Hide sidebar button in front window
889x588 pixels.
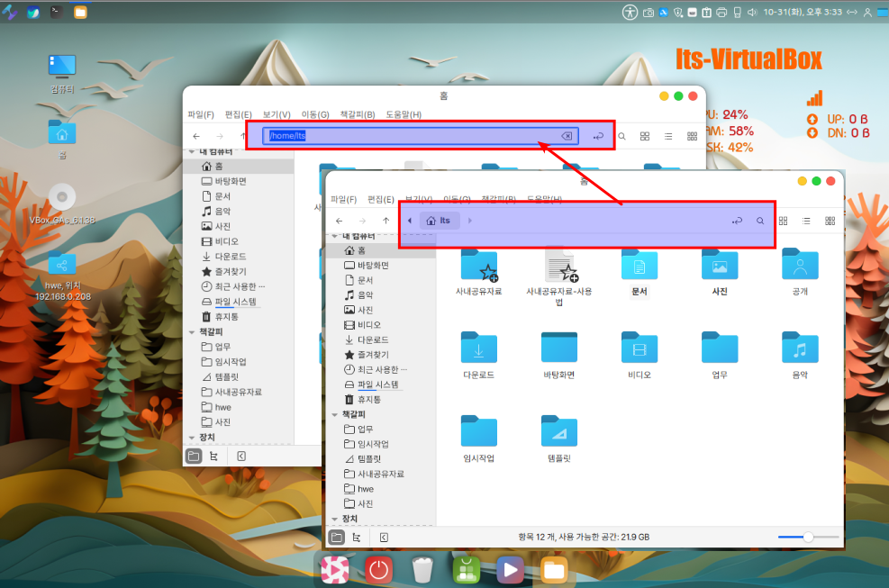[384, 537]
